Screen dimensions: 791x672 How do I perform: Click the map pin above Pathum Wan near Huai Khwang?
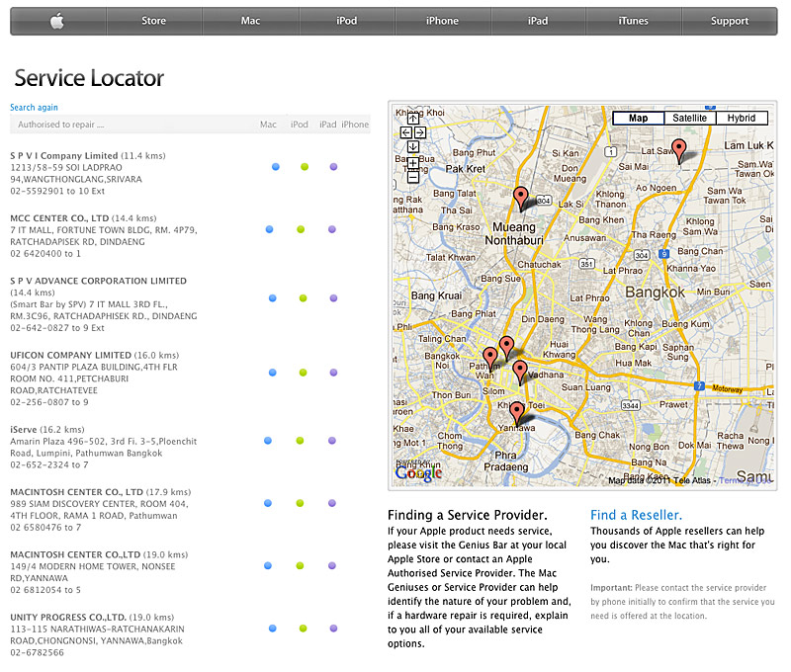pyautogui.click(x=506, y=348)
